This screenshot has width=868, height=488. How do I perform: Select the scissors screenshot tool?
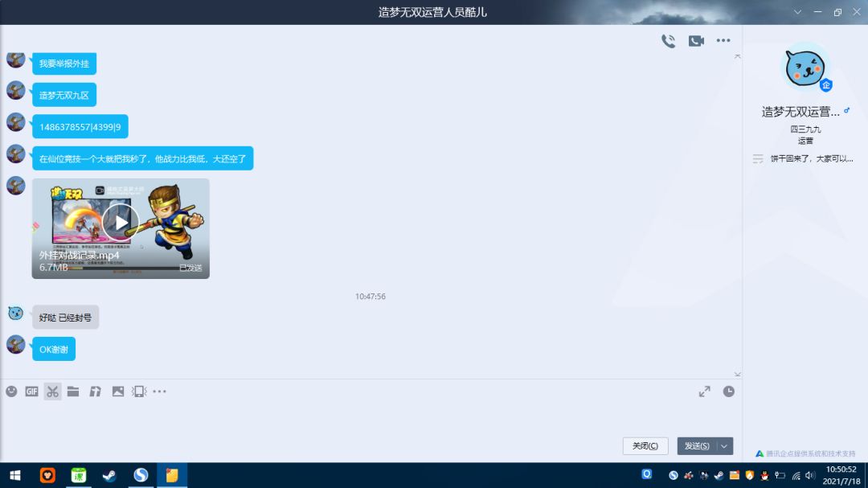[x=52, y=392]
